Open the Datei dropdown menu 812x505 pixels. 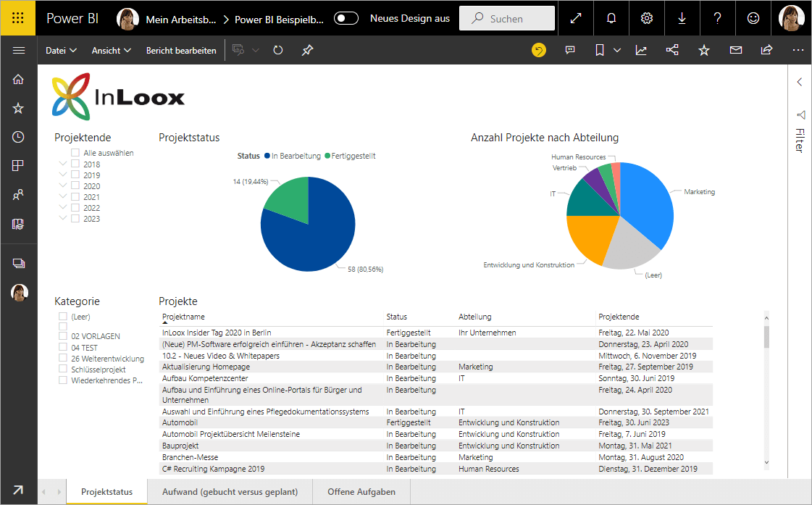tap(61, 50)
